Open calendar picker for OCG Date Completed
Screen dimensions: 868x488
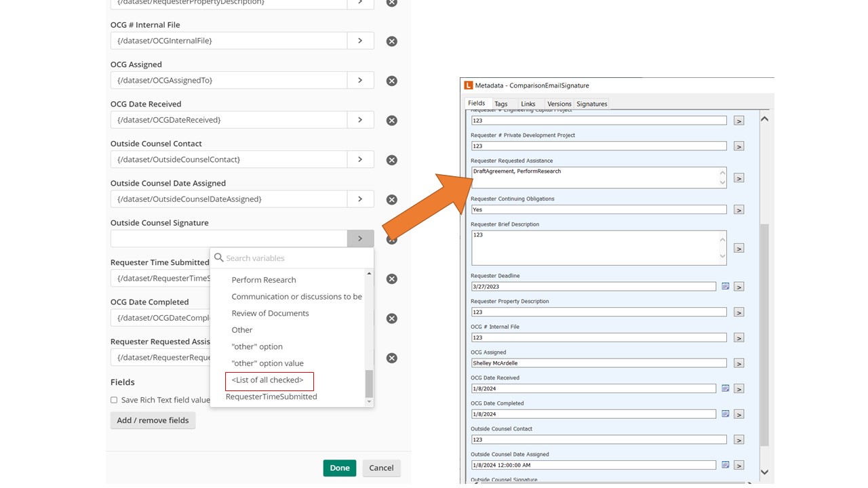point(725,414)
